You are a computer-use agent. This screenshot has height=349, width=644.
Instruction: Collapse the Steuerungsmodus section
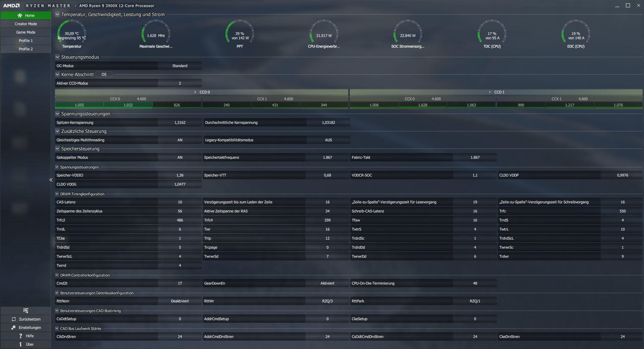[57, 57]
